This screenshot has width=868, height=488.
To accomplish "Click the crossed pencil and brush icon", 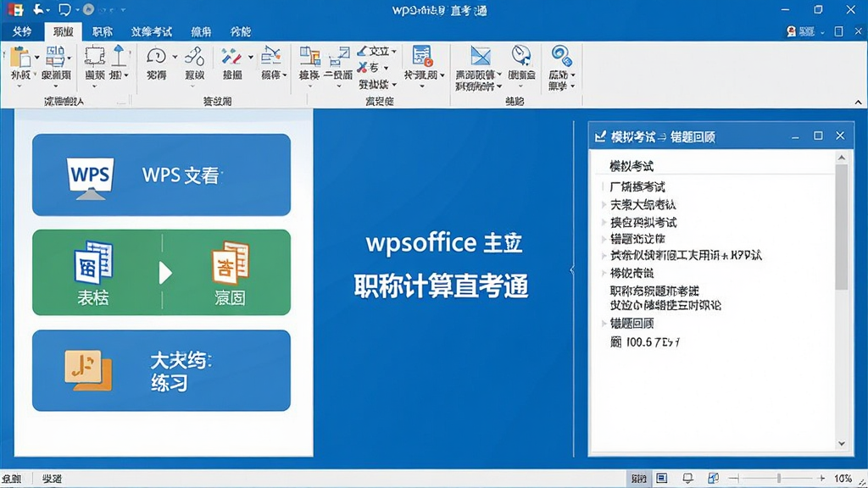I will (231, 57).
